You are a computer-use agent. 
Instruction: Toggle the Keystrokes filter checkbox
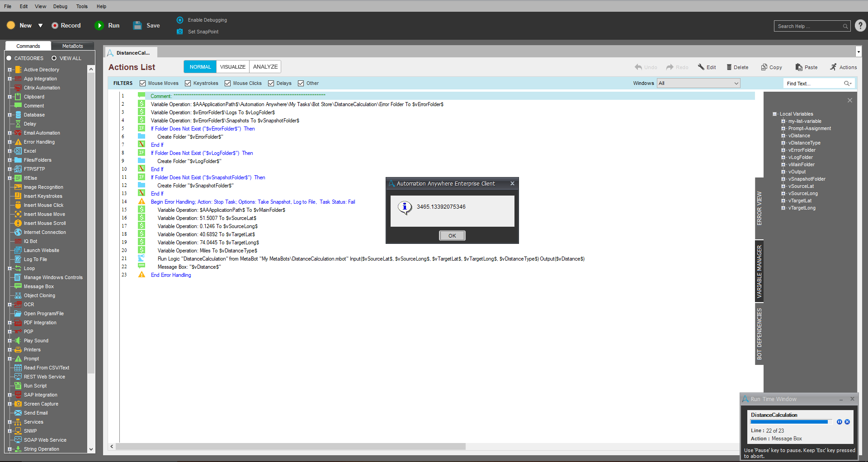point(188,83)
